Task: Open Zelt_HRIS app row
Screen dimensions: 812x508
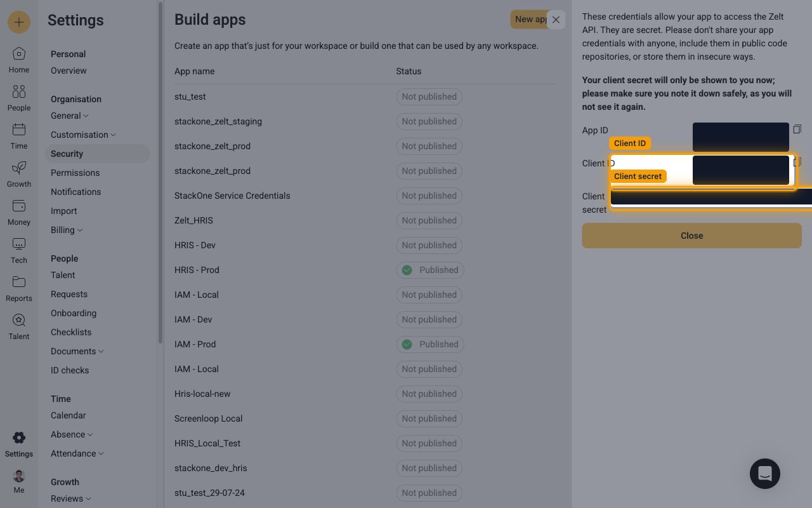Action: (x=364, y=220)
